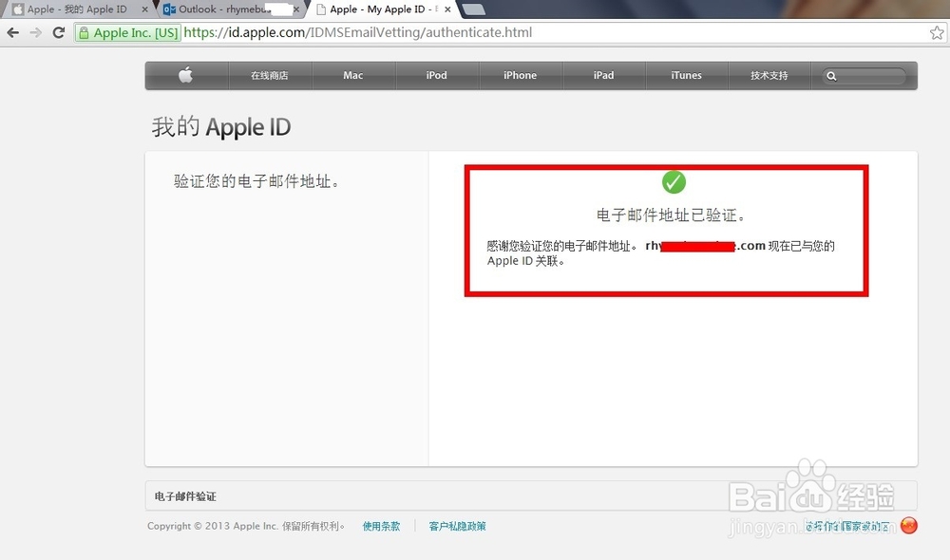
Task: Click the 我的 Apple ID heading
Action: click(x=221, y=127)
